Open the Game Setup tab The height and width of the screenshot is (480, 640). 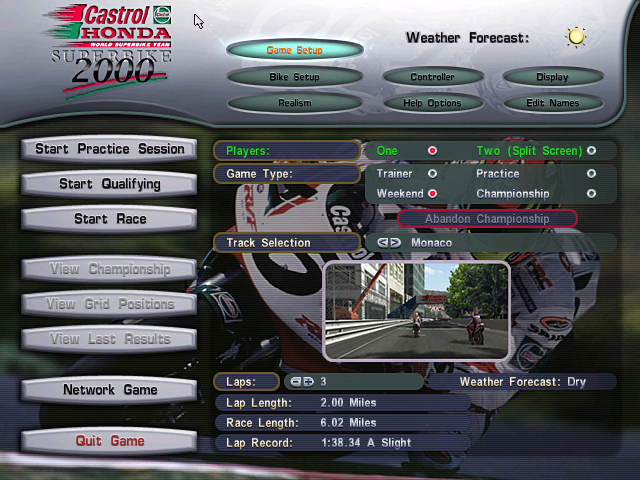[x=295, y=50]
